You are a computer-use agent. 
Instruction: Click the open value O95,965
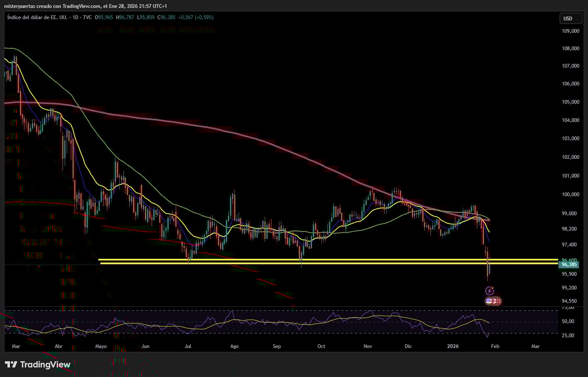[x=104, y=17]
